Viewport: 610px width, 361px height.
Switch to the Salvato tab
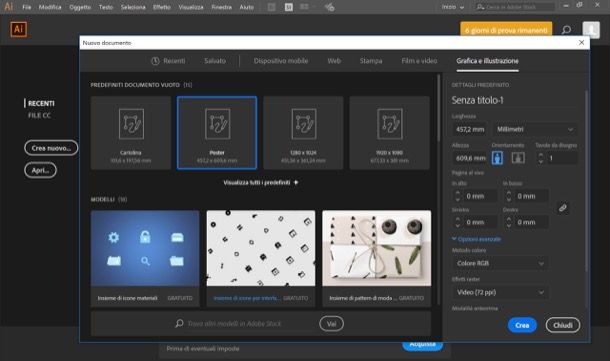point(215,61)
